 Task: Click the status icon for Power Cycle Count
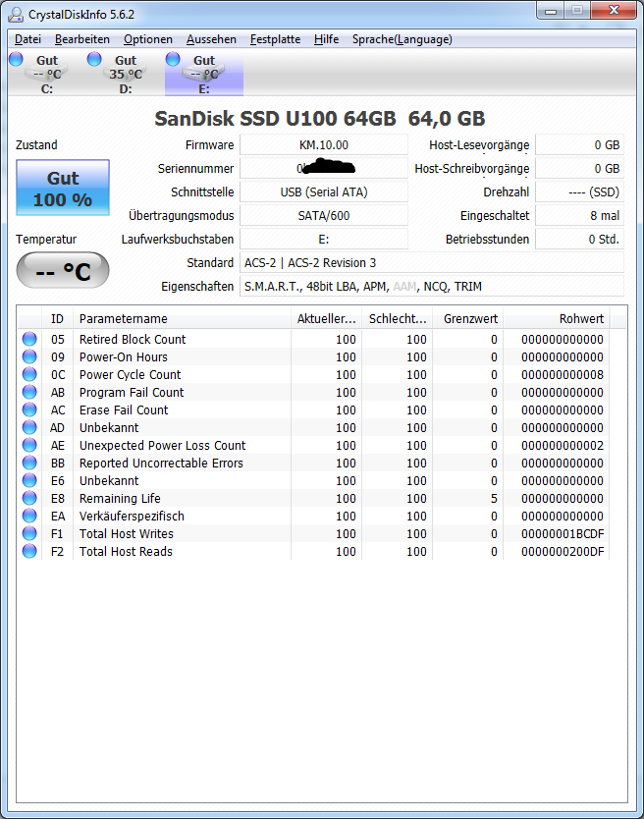pos(29,374)
